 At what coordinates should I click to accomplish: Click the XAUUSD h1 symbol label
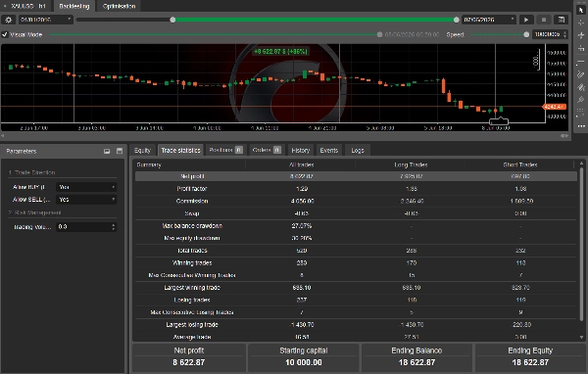[28, 6]
